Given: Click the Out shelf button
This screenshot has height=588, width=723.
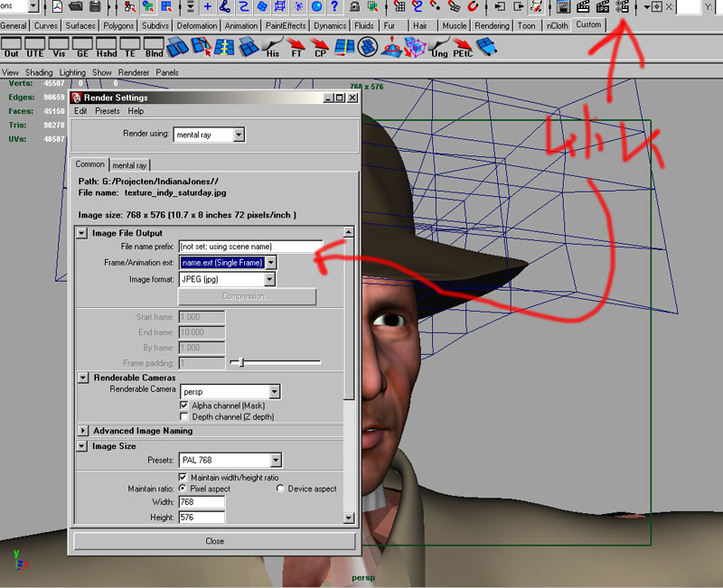Looking at the screenshot, I should click(x=12, y=48).
